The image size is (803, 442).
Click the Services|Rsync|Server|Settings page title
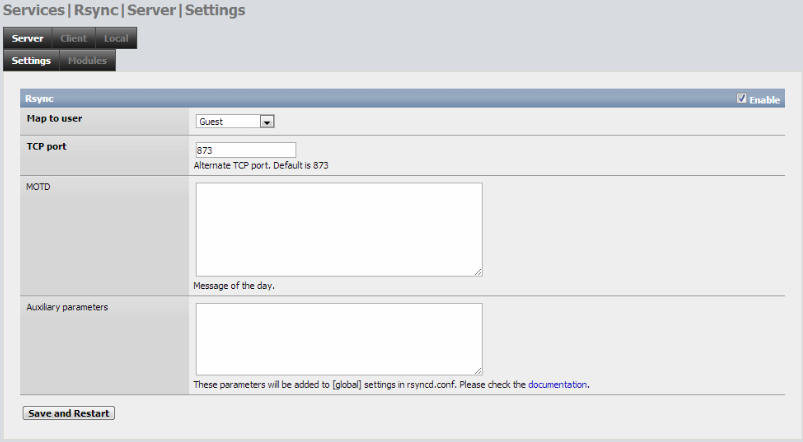[124, 10]
